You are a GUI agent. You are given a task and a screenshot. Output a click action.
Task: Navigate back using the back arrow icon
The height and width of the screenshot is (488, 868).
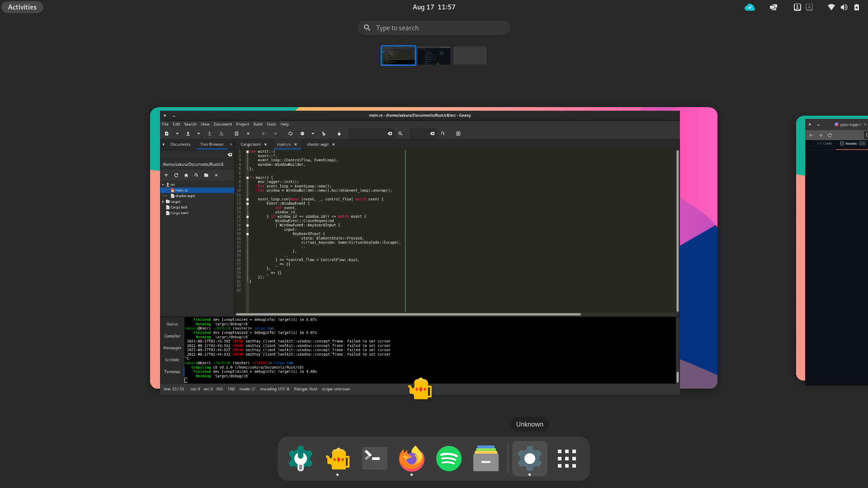[264, 134]
